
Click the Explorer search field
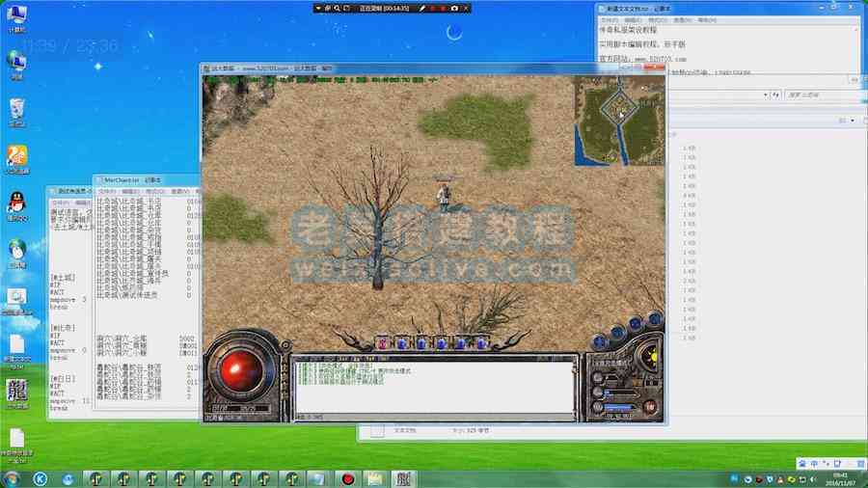[825, 95]
